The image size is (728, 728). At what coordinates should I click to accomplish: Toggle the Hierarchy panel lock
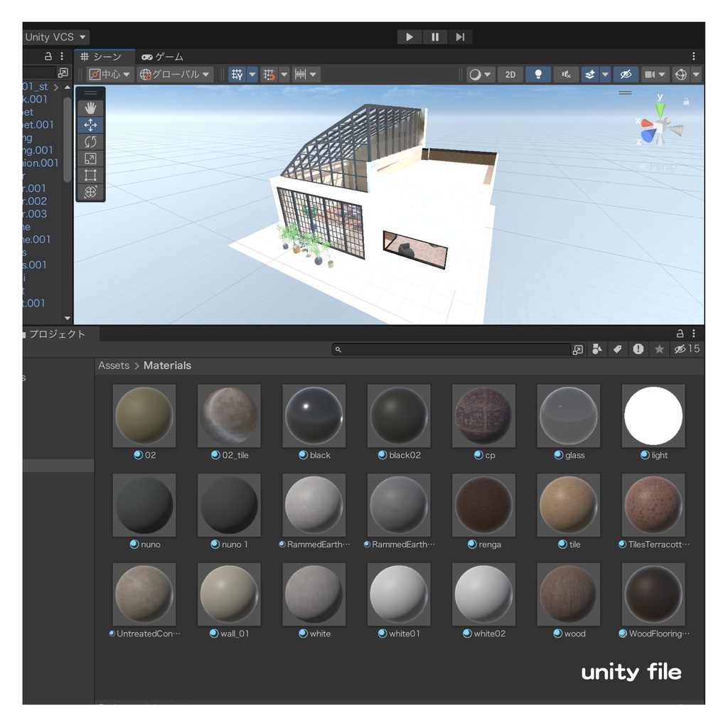coord(48,56)
